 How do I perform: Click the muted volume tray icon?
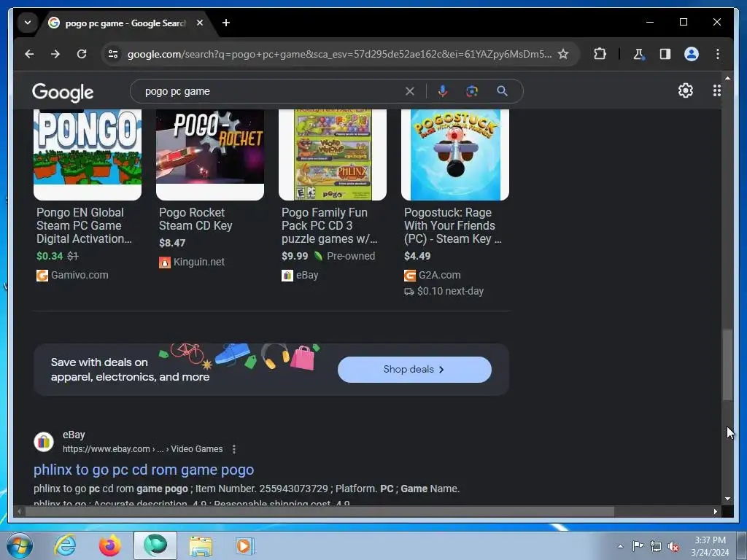click(673, 546)
